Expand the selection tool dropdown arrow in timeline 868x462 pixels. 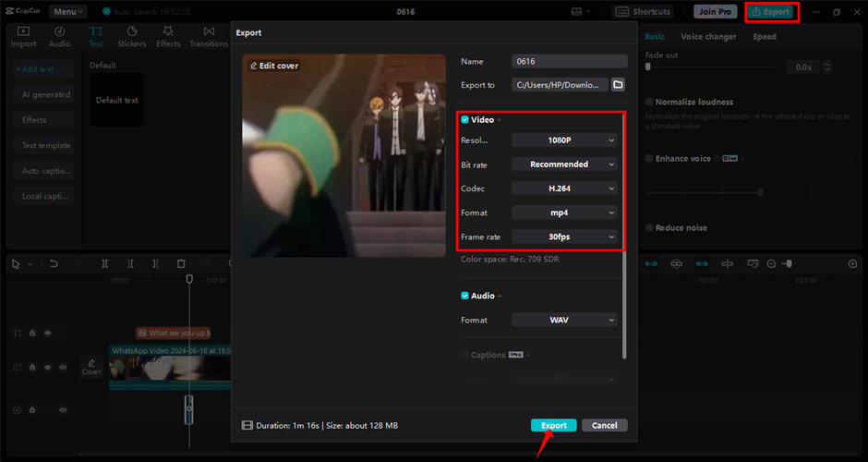pos(30,264)
